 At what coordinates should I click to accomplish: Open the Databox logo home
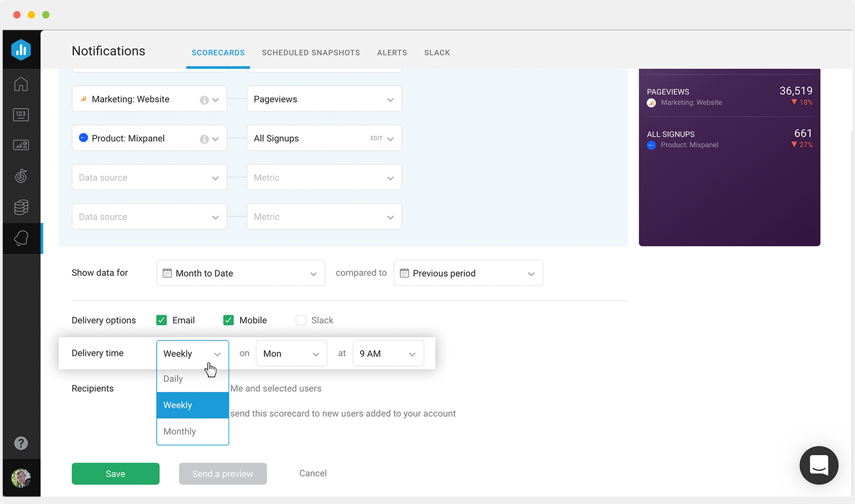pyautogui.click(x=21, y=50)
